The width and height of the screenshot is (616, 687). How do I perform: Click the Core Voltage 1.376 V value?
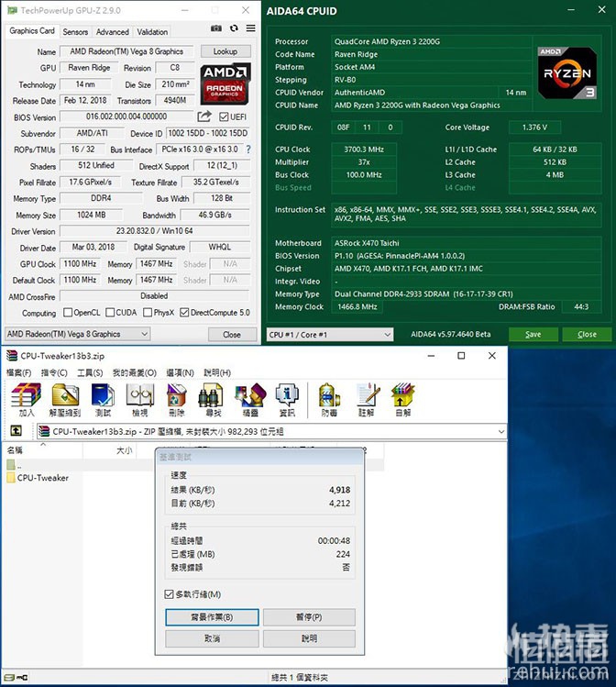click(534, 127)
